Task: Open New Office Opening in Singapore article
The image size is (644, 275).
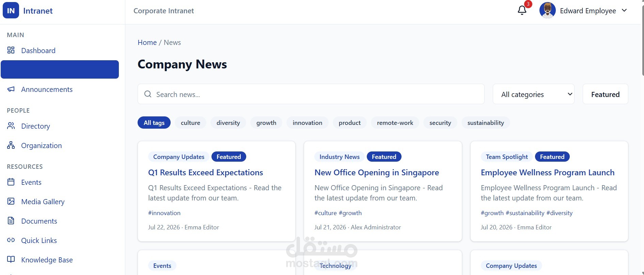Action: point(377,173)
